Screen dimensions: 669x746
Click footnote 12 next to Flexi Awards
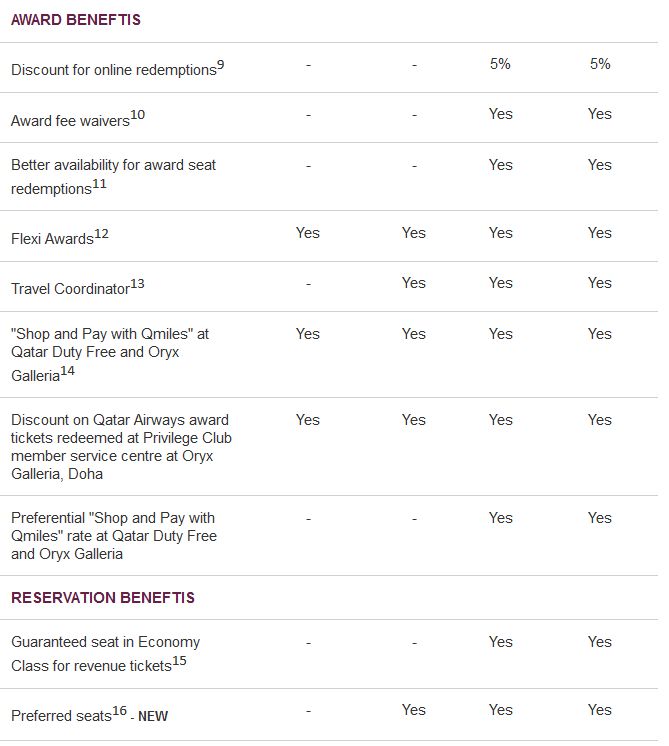[101, 234]
